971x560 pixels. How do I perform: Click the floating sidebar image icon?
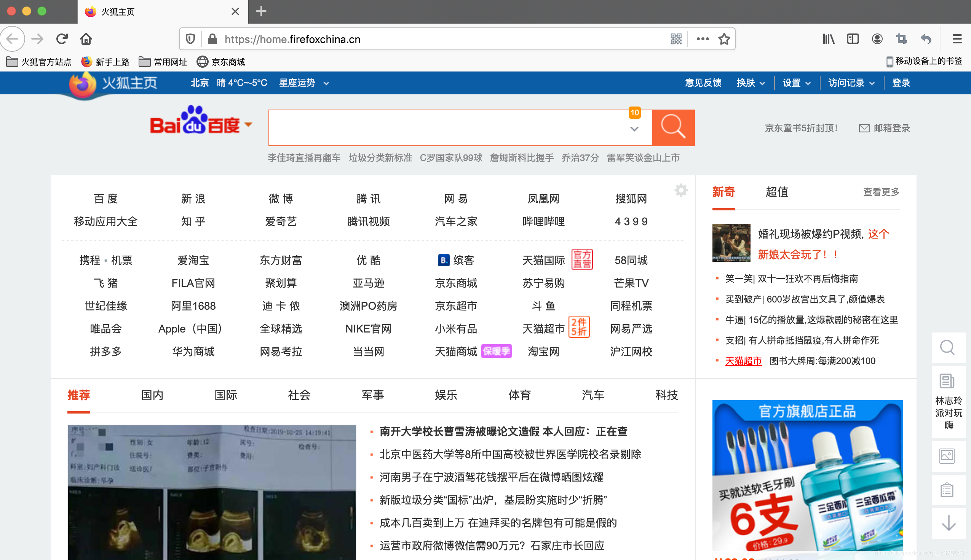(x=947, y=456)
